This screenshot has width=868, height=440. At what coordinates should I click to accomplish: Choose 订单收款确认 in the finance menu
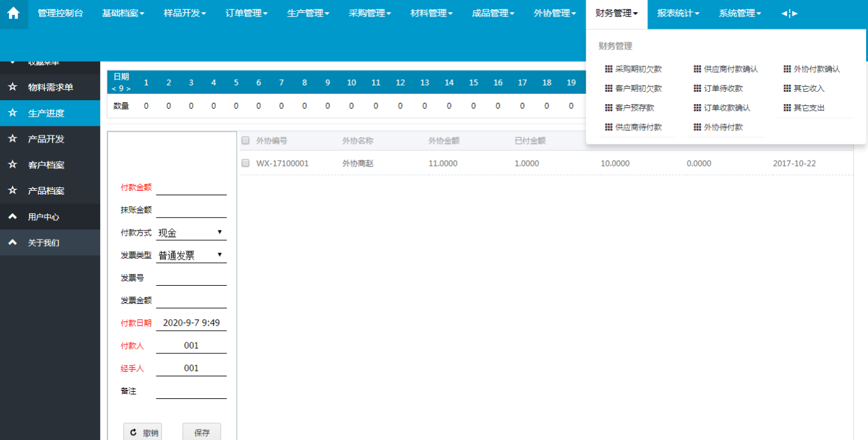[727, 108]
